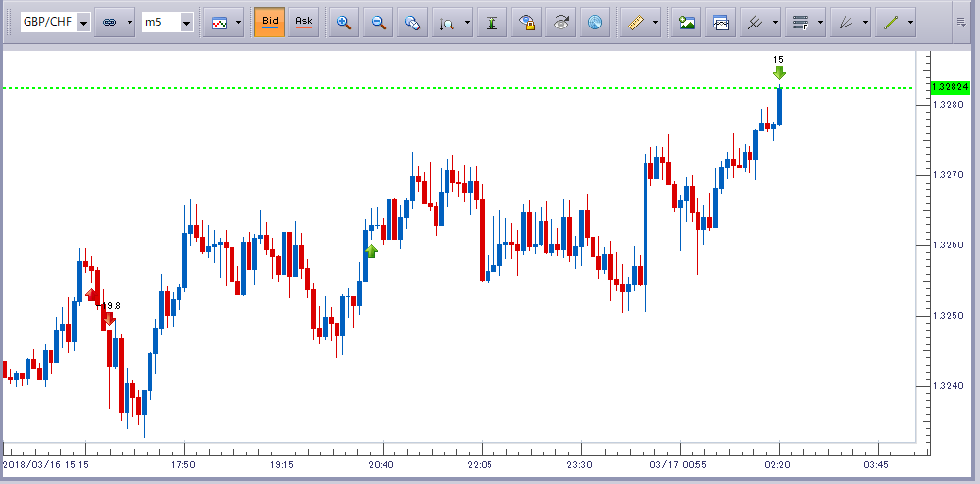Toggle the eye with padlock icon
Screen dimensions: 980x484
point(526,23)
